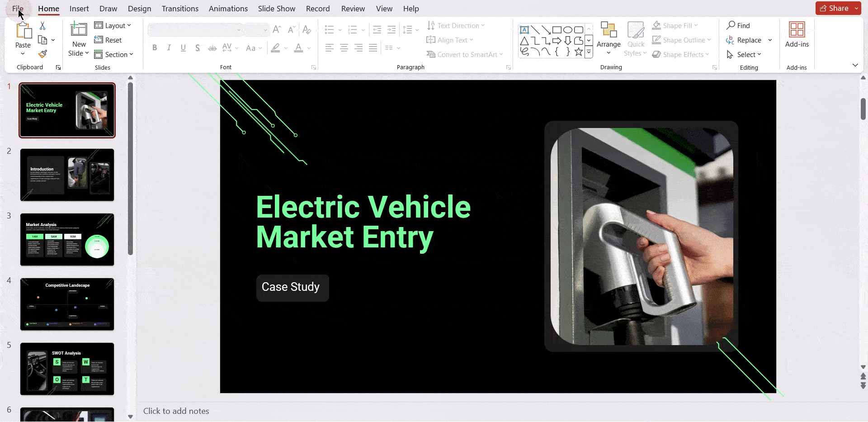
Task: Click the Share button
Action: (834, 8)
